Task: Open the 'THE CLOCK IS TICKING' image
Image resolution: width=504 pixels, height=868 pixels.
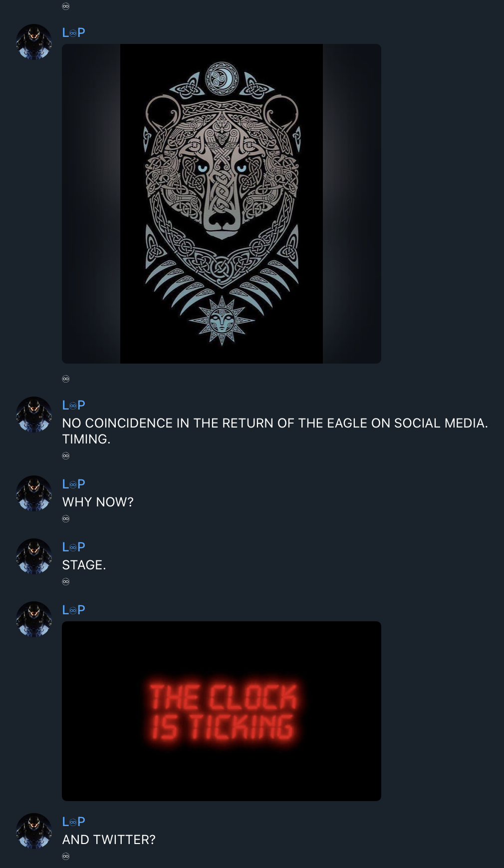Action: coord(222,711)
